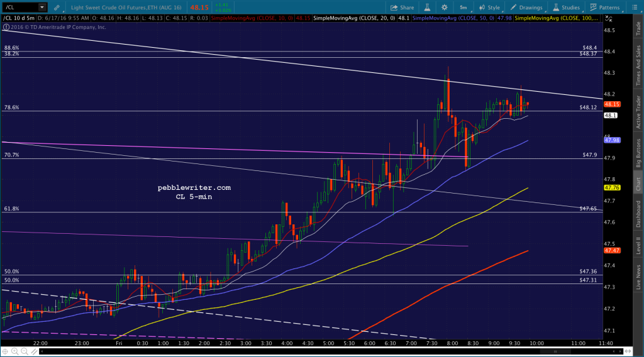Click the 48.15 last price bubble
This screenshot has height=357, width=644.
pos(612,104)
